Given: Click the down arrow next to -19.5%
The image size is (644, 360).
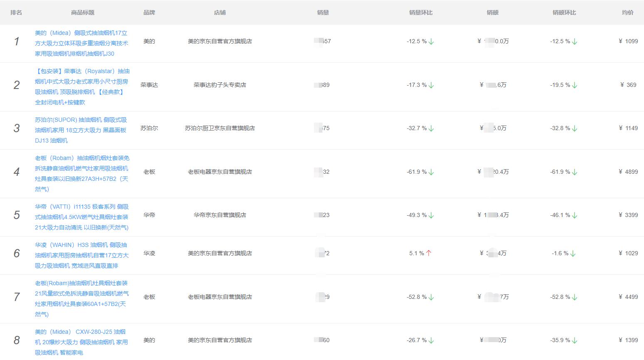Looking at the screenshot, I should [575, 84].
